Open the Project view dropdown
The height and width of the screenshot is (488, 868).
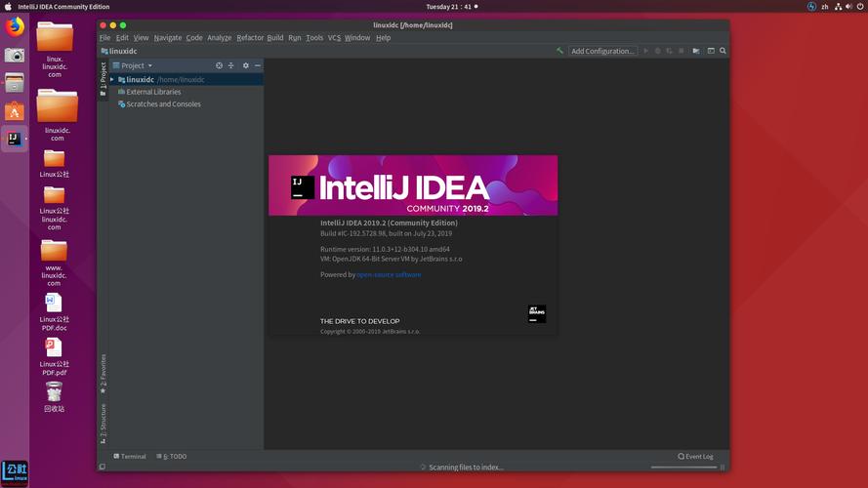point(133,65)
